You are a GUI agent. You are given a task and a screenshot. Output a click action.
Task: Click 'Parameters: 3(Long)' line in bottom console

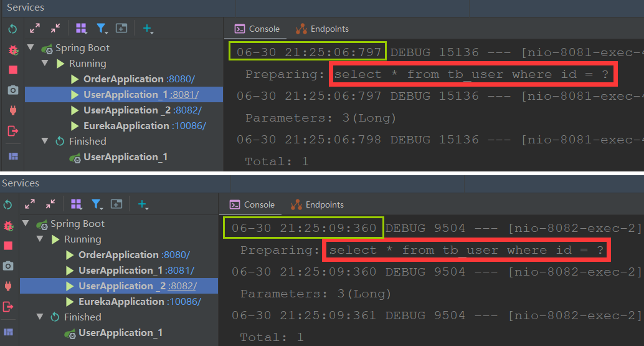point(316,294)
